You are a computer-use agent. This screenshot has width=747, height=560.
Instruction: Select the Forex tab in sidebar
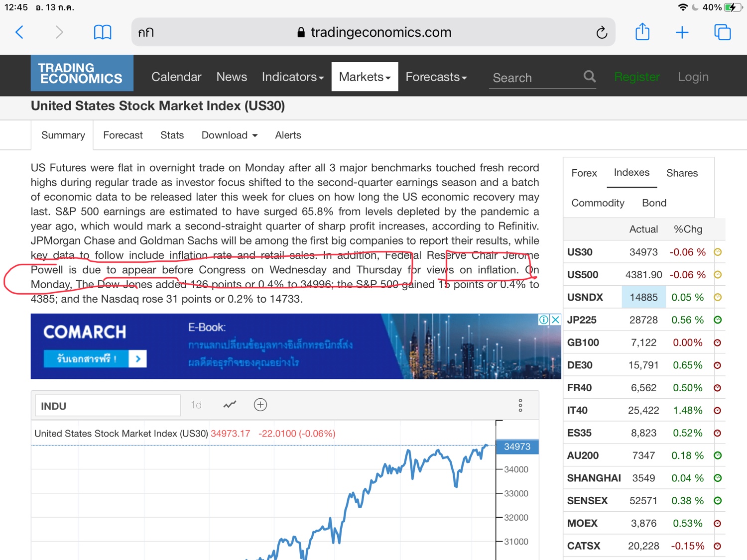coord(584,173)
